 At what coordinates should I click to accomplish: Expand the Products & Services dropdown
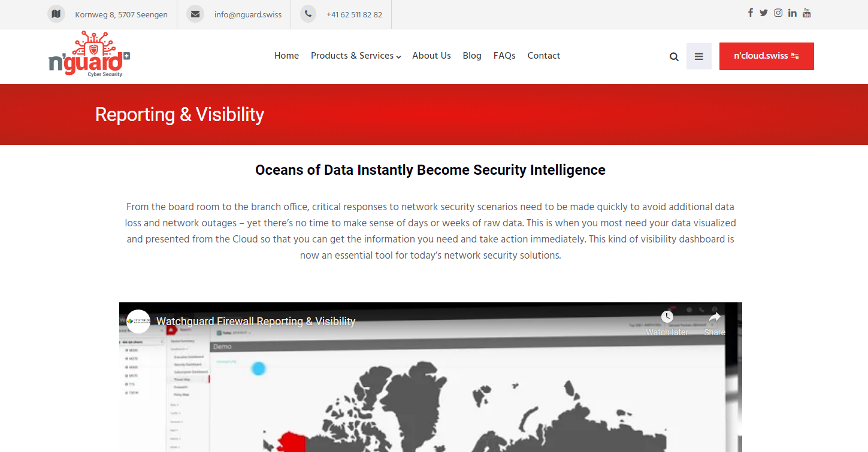(356, 56)
